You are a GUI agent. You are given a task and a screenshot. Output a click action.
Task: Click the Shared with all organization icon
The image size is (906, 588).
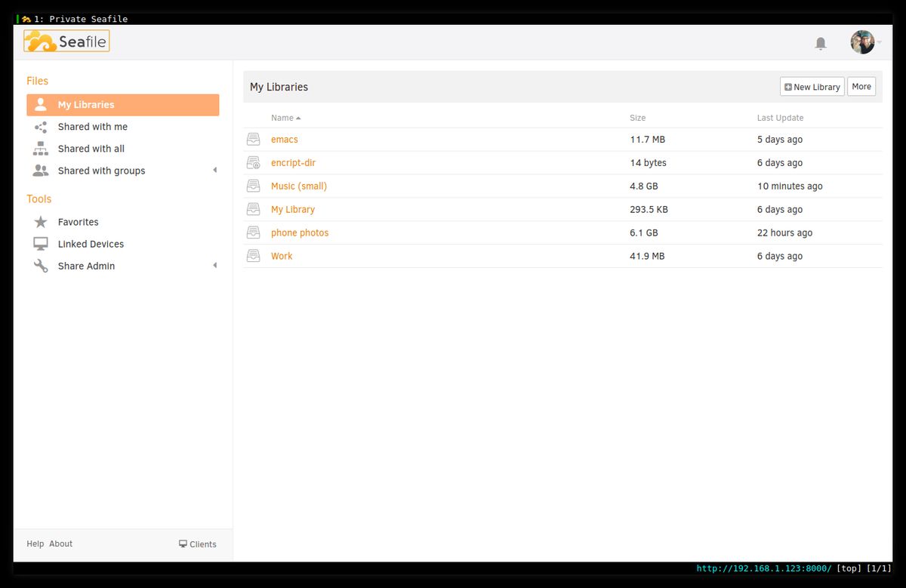pyautogui.click(x=41, y=149)
